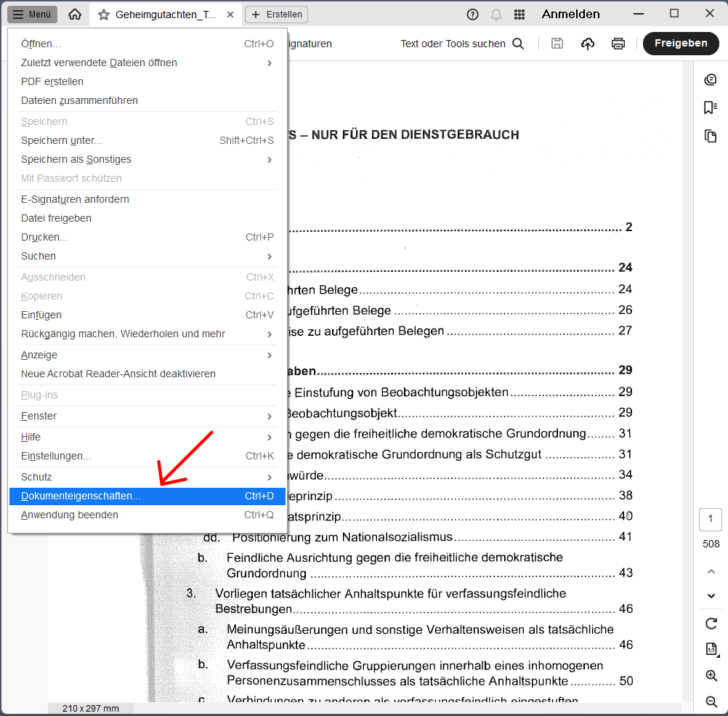Zoom out of the document
This screenshot has width=728, height=716.
(x=711, y=701)
